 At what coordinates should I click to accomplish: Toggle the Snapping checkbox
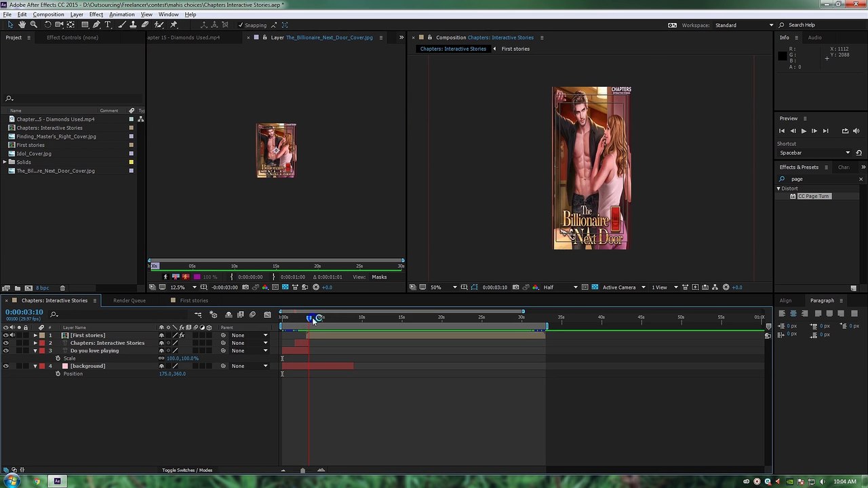(x=241, y=25)
